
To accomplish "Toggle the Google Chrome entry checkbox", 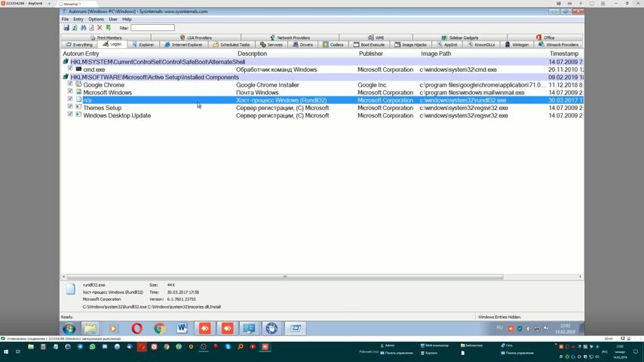I will (x=70, y=84).
